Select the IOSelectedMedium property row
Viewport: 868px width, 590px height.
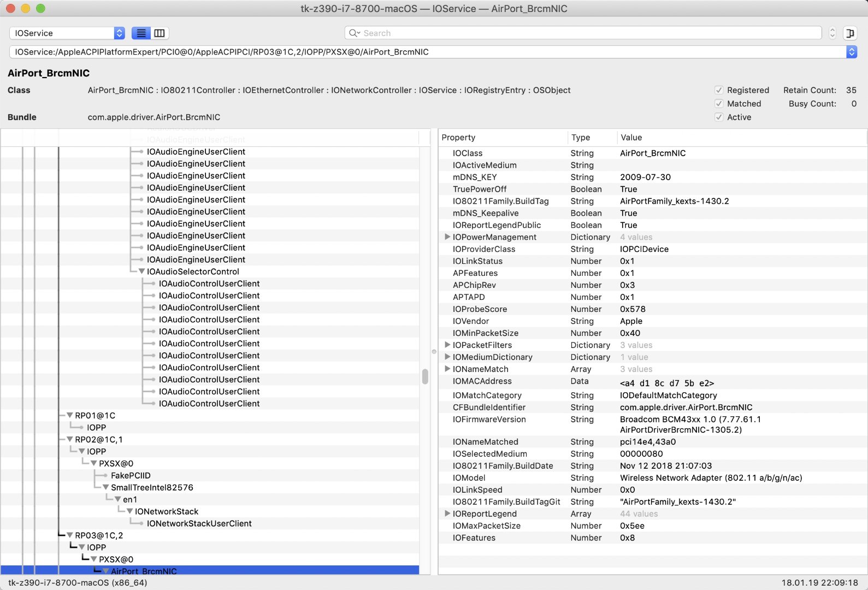click(653, 454)
